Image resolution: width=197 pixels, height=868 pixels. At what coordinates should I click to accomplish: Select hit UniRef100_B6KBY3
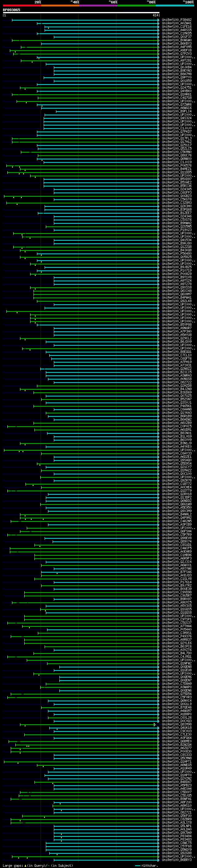click(x=177, y=43)
